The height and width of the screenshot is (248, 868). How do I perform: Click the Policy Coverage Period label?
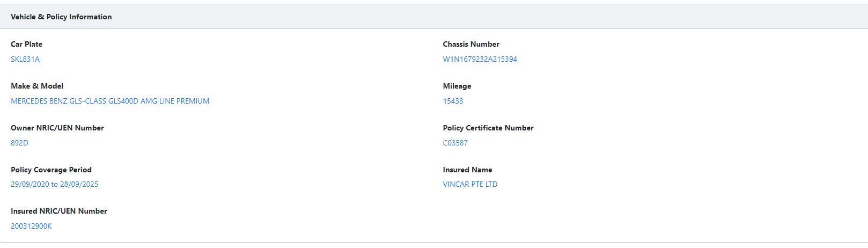pyautogui.click(x=51, y=170)
